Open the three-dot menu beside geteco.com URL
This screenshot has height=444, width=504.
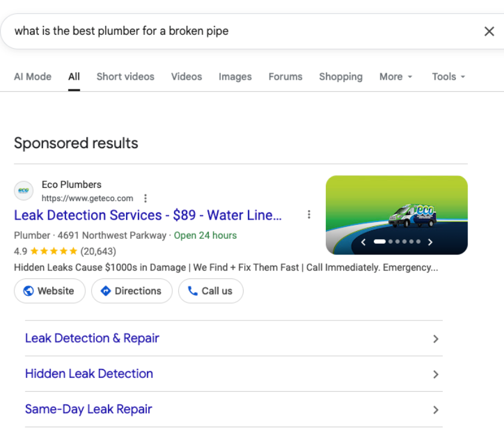coord(146,199)
